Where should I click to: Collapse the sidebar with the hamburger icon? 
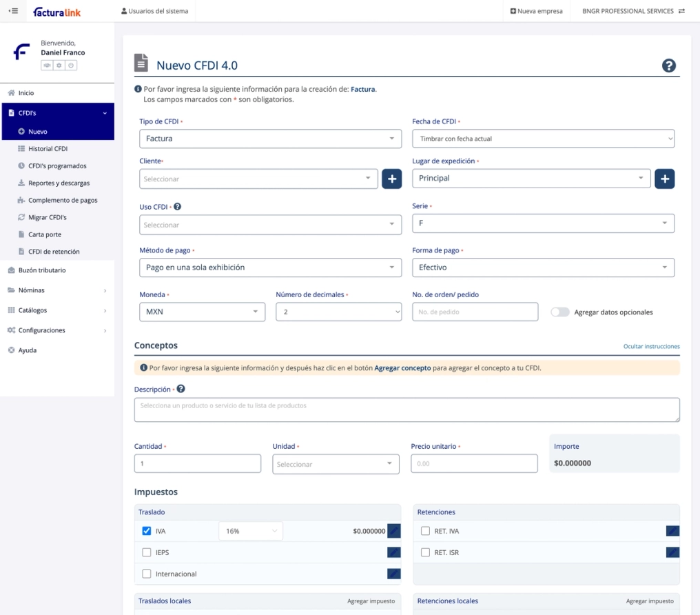click(x=13, y=11)
